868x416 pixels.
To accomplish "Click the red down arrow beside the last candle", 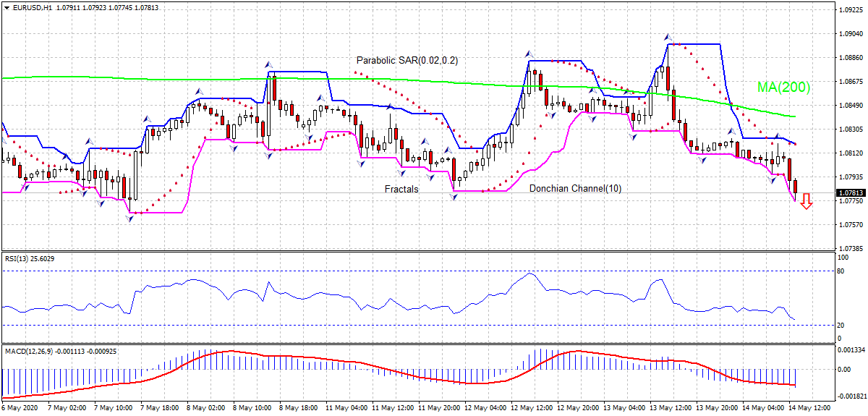I will pos(806,201).
